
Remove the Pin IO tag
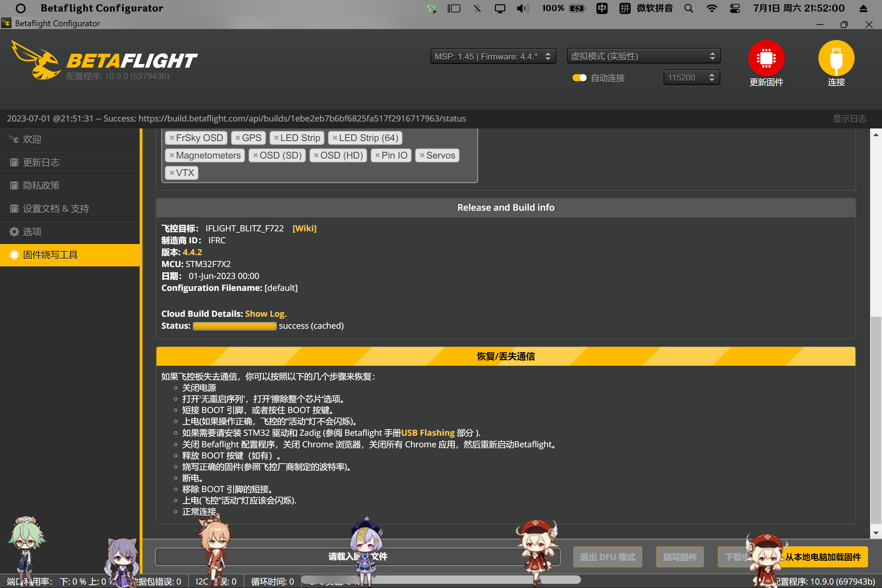tap(377, 155)
